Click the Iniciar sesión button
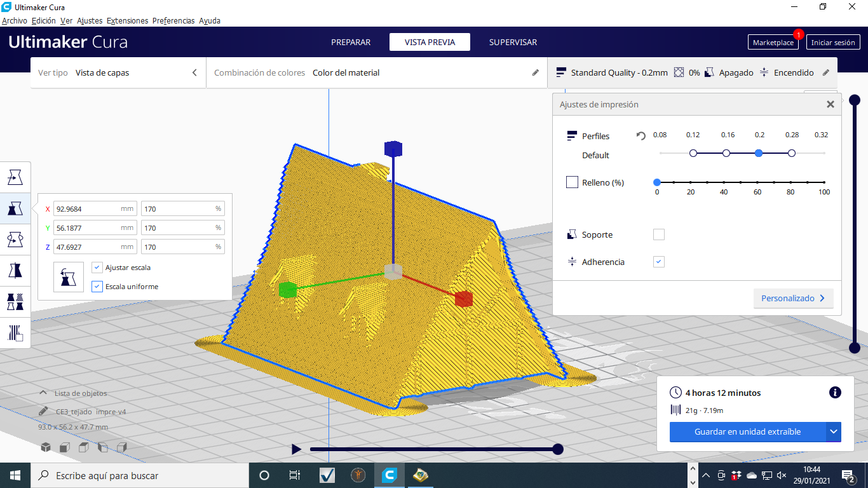Image resolution: width=868 pixels, height=488 pixels. [833, 43]
